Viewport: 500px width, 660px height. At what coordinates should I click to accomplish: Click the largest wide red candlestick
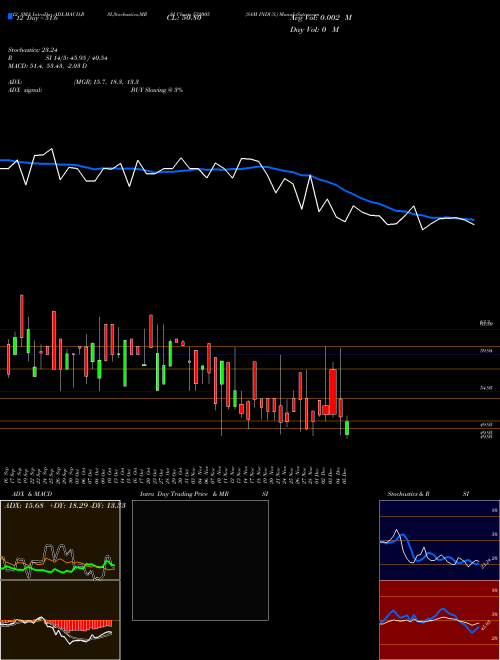tap(333, 392)
